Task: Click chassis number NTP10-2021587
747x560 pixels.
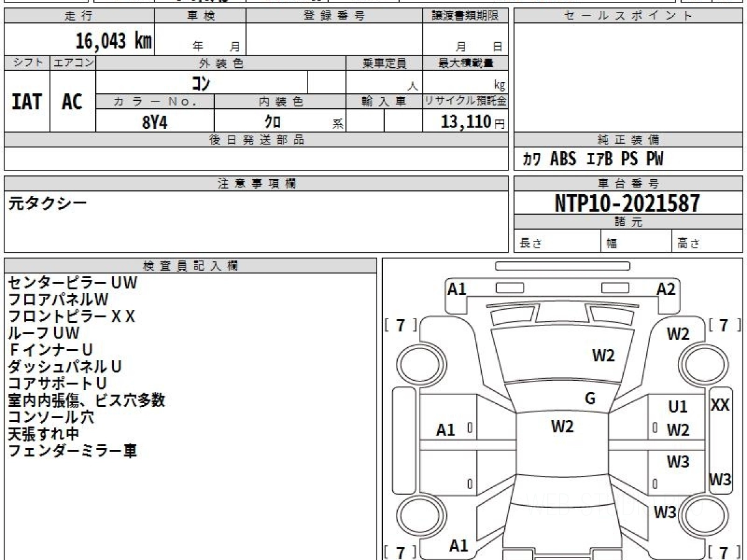Action: tap(627, 203)
